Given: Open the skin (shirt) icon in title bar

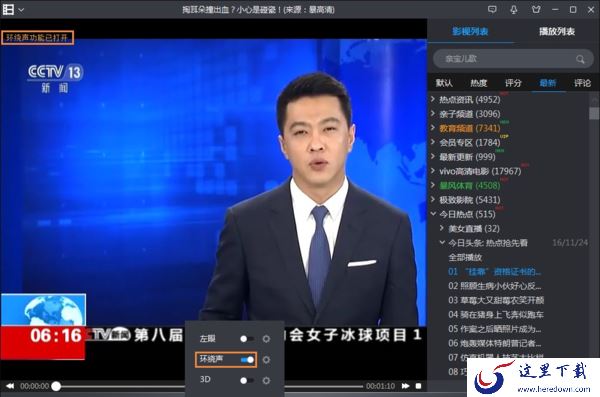Looking at the screenshot, I should pyautogui.click(x=536, y=10).
